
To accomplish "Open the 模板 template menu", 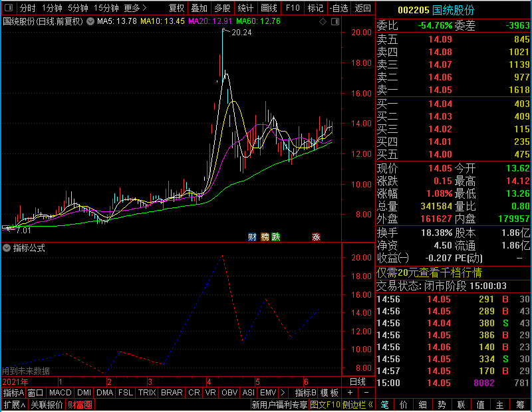I will pyautogui.click(x=329, y=393).
